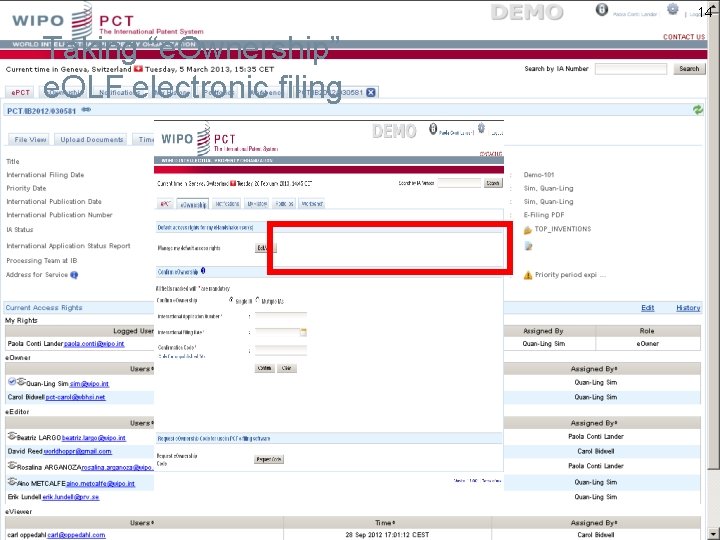
Task: Click Swiss flag icon in main time line
Action: [138, 69]
